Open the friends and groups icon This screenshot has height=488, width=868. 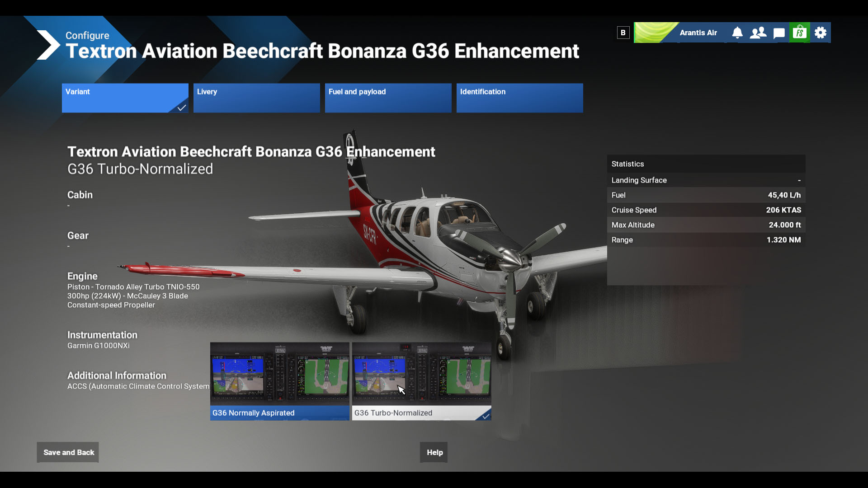pos(758,33)
